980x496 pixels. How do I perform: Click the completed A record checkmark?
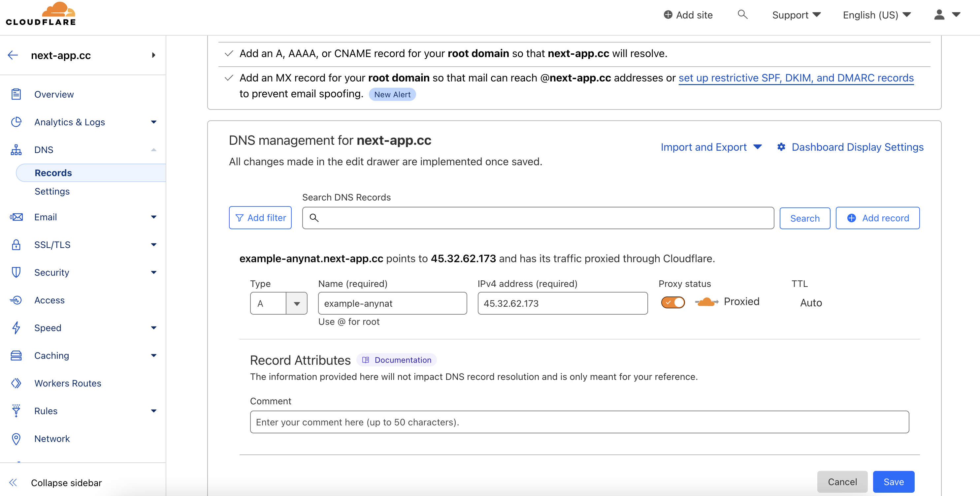(228, 53)
